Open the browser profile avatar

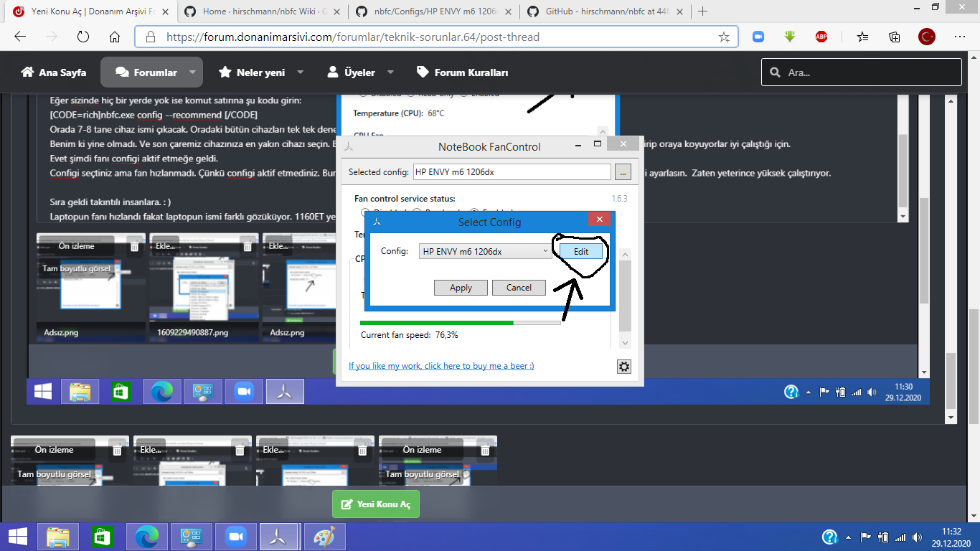927,37
